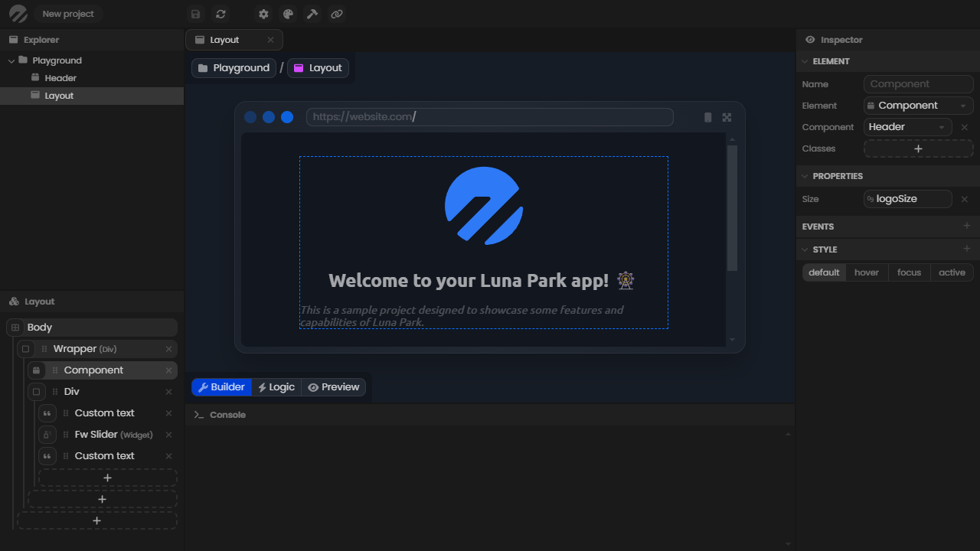Remove the logoSize Size property

[965, 199]
